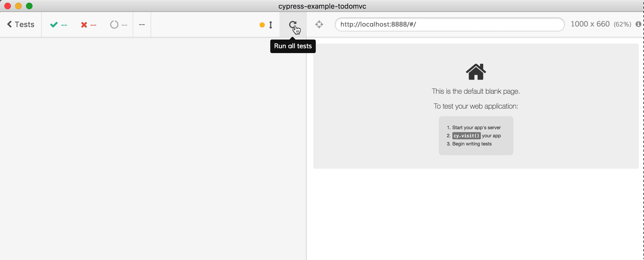The width and height of the screenshot is (644, 260).
Task: Click the 62% viewport scale label
Action: coord(622,24)
